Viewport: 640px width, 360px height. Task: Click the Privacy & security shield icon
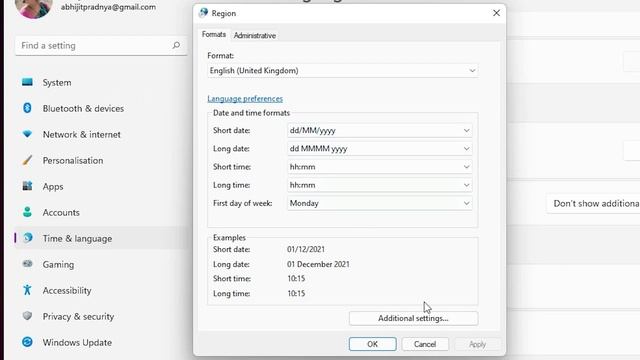[27, 316]
